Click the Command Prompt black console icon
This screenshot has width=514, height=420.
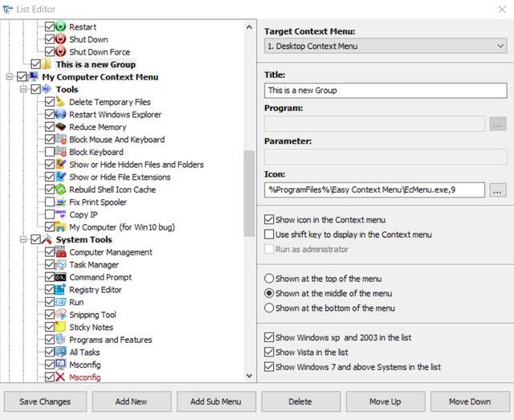point(60,277)
